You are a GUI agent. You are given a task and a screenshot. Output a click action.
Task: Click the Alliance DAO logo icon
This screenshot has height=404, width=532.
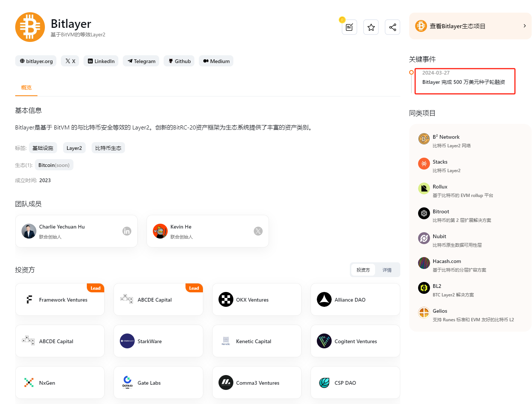tap(324, 299)
